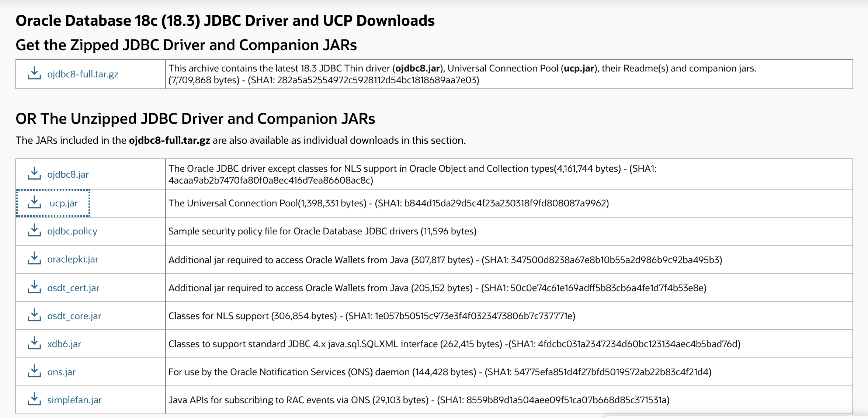This screenshot has height=418, width=868.
Task: Follow the osdt_core.jar link
Action: [74, 316]
